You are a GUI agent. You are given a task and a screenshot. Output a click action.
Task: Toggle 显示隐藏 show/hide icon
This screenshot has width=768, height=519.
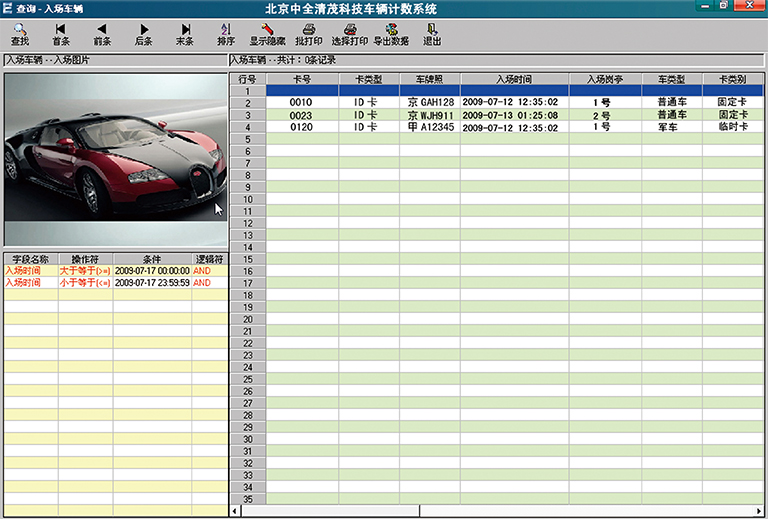click(x=267, y=34)
